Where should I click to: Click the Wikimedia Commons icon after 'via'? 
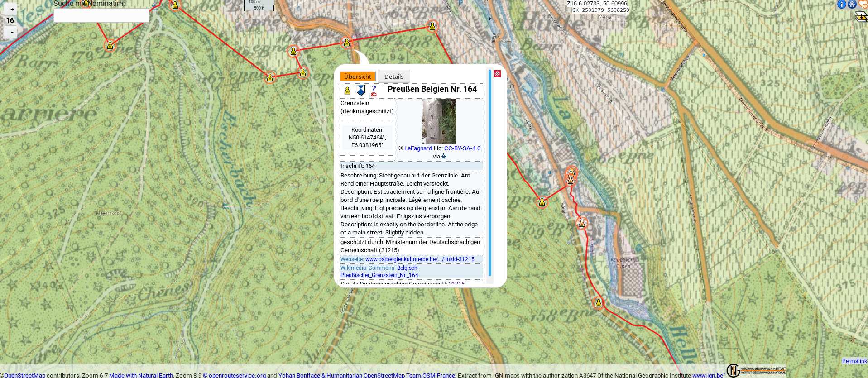tap(444, 157)
